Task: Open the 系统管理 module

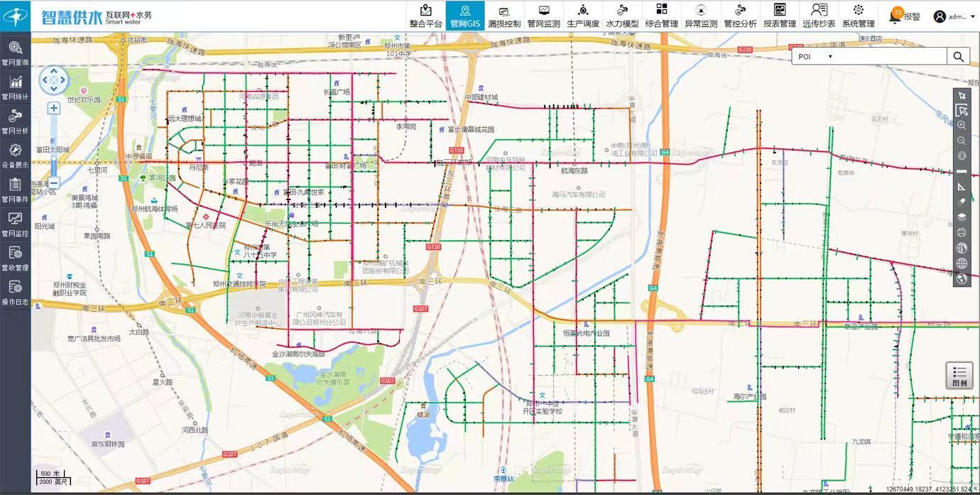Action: tap(858, 16)
